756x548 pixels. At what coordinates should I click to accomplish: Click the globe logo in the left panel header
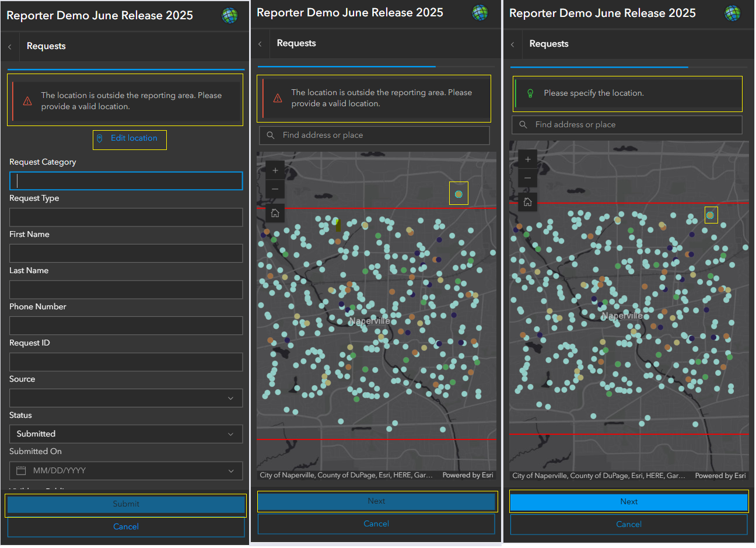click(x=230, y=15)
